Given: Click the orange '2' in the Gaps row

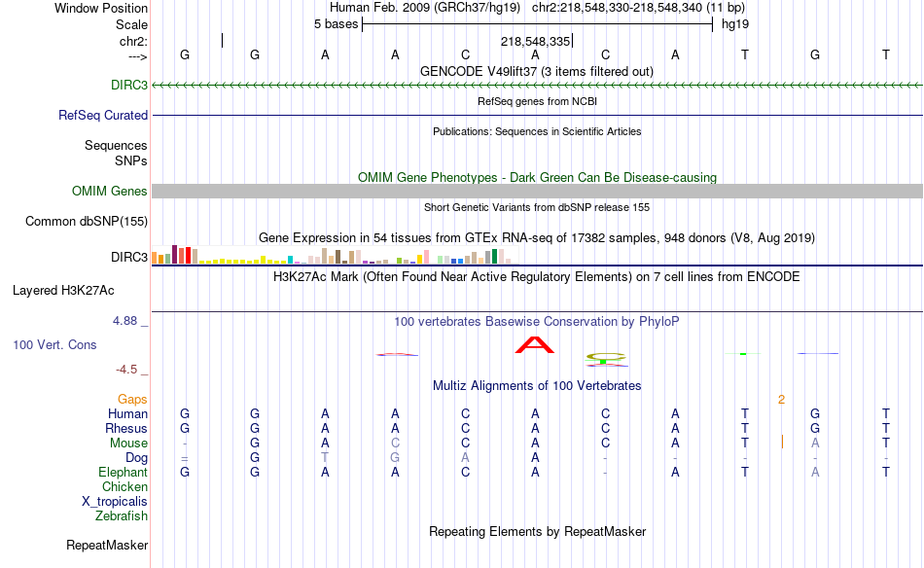Looking at the screenshot, I should pos(781,400).
